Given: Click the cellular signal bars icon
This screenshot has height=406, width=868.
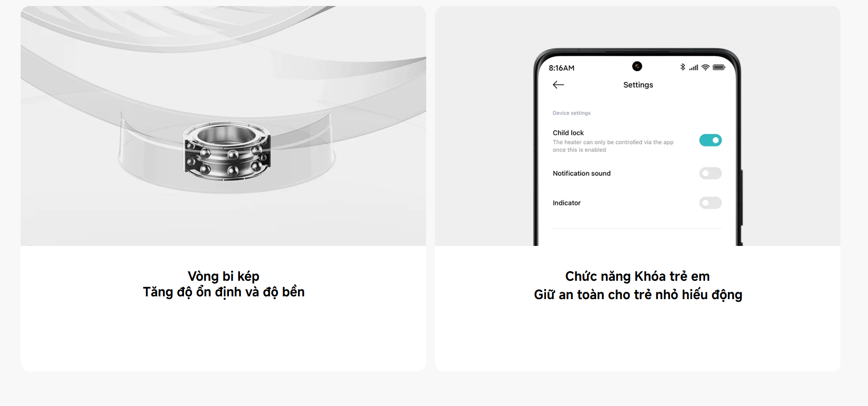Looking at the screenshot, I should point(694,67).
